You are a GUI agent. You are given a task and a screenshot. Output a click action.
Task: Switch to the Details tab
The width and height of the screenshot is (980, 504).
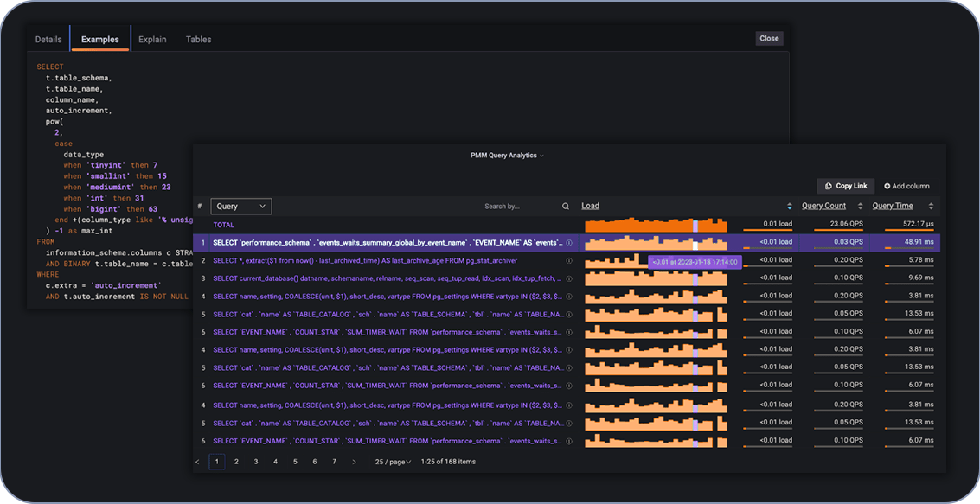click(x=48, y=40)
